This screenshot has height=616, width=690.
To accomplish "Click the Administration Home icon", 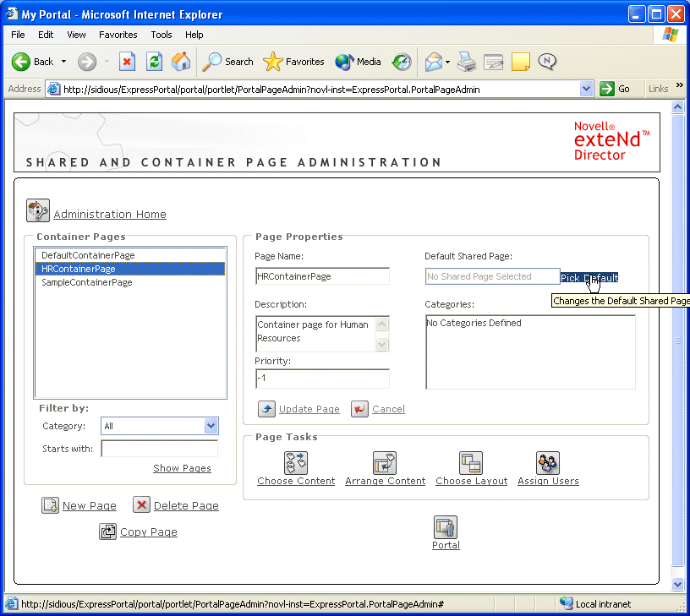I will tap(38, 211).
